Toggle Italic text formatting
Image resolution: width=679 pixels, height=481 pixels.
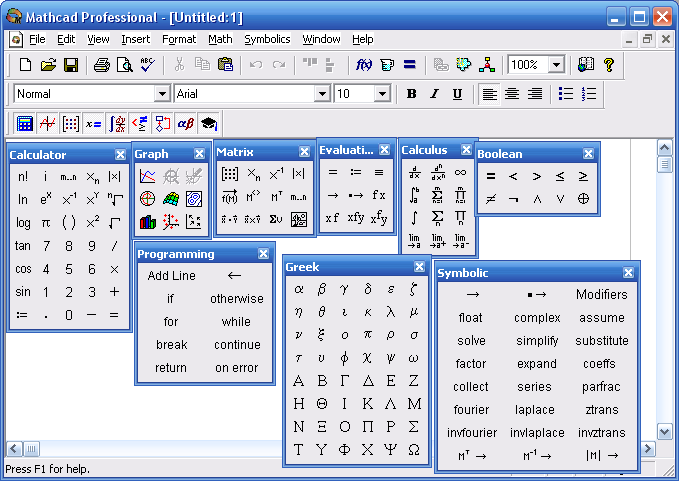[434, 94]
